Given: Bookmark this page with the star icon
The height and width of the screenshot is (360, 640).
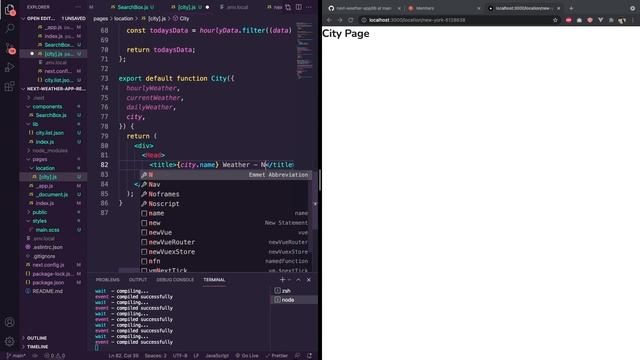Looking at the screenshot, I should [x=555, y=20].
